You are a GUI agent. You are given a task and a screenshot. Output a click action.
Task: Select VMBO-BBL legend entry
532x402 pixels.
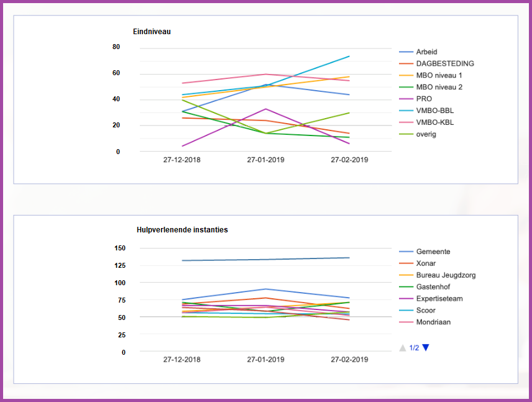[x=434, y=111]
